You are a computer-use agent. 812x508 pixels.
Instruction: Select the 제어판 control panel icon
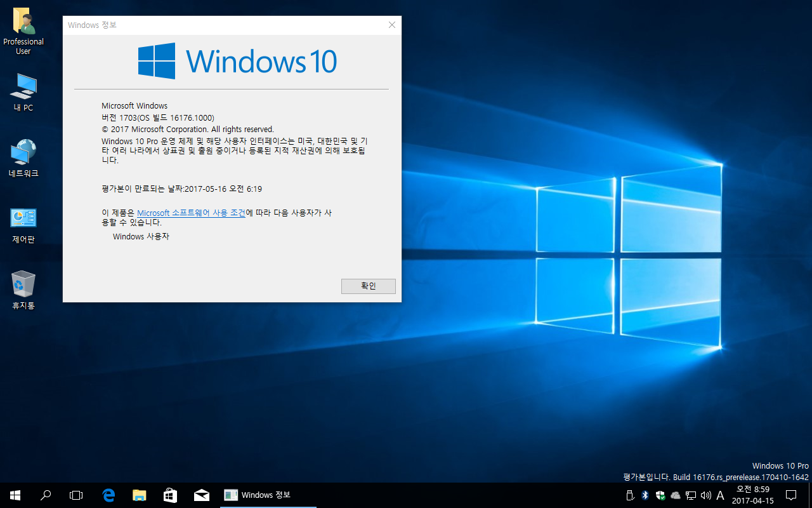coord(23,225)
